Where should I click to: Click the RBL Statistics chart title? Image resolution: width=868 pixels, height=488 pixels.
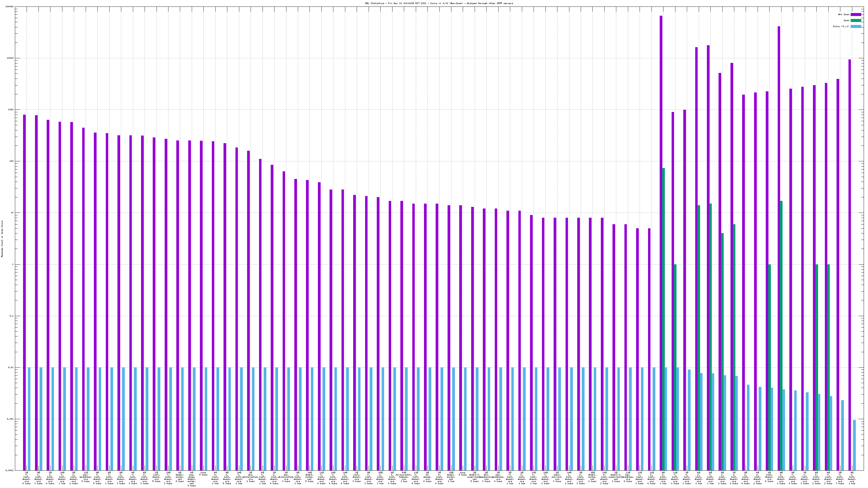click(439, 3)
